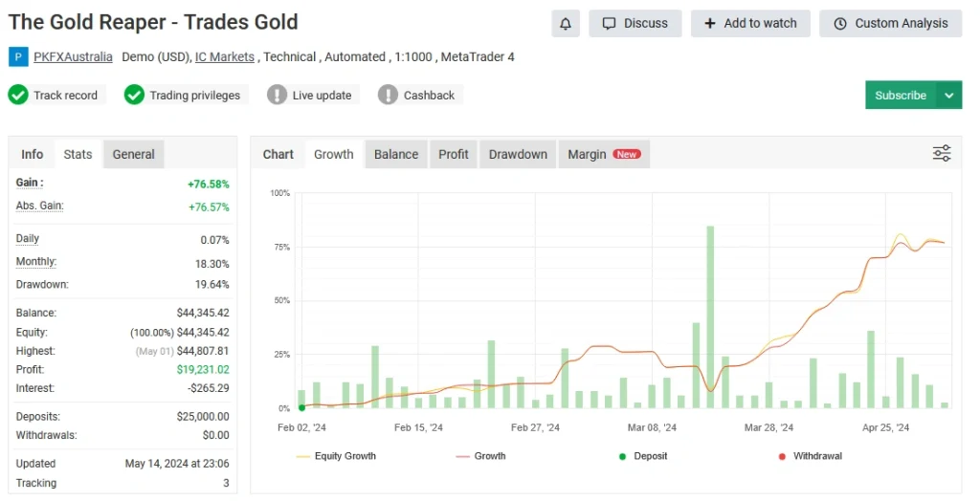Click the page title The Gold Reaper

click(153, 23)
